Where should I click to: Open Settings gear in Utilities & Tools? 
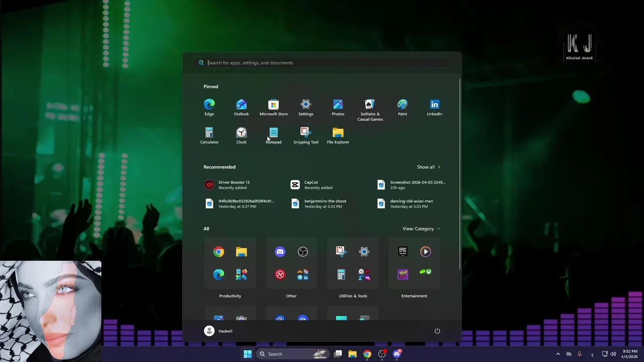[x=364, y=252]
